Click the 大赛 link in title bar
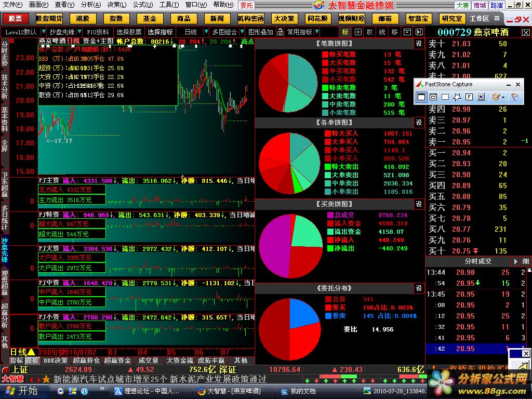 click(462, 5)
